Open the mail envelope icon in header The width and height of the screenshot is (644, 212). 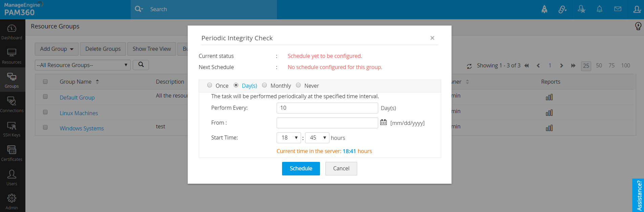(x=618, y=9)
